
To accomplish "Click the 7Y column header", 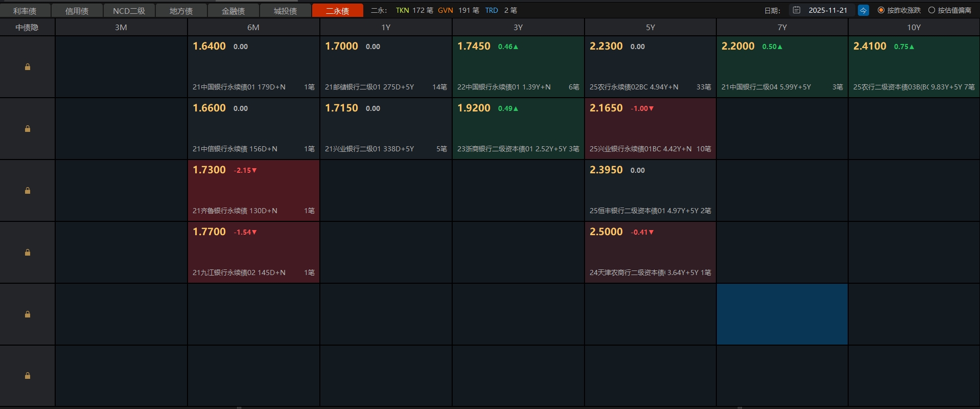I will coord(782,28).
